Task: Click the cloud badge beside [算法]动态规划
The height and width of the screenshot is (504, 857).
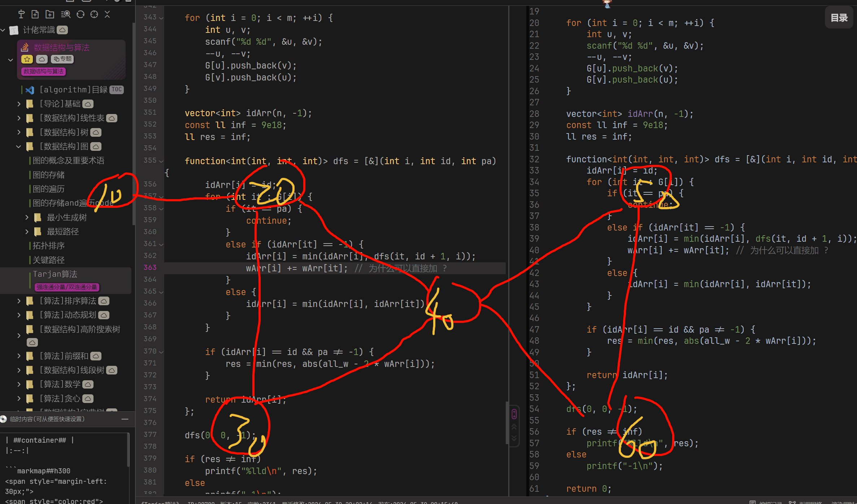Action: click(104, 315)
